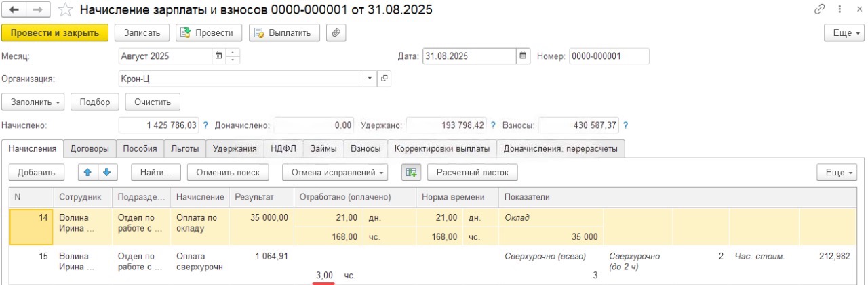Viewport: 868px width, 285px height.
Task: Add document to favorites with star icon
Action: 66,10
